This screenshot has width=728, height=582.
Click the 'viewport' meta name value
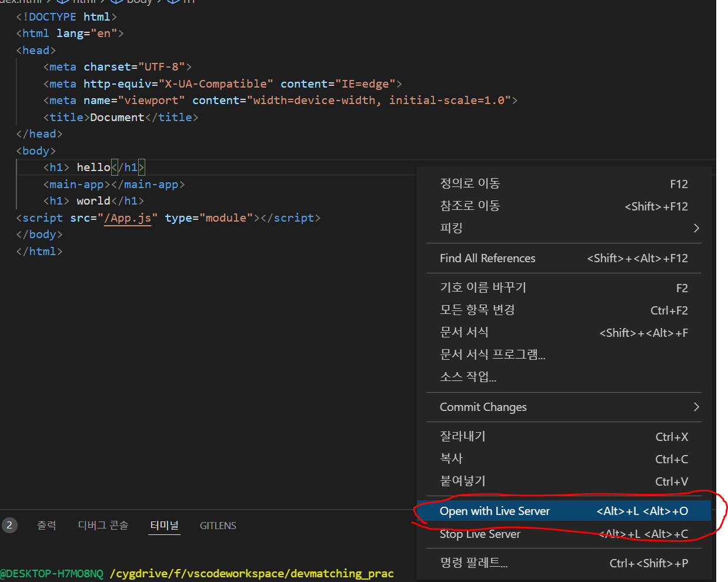151,101
